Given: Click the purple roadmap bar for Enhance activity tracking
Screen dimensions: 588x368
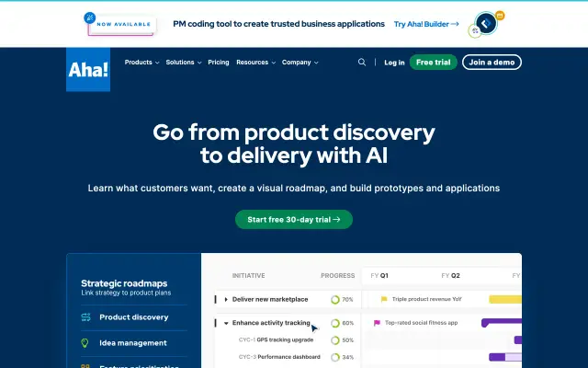Looking at the screenshot, I should pyautogui.click(x=502, y=322).
